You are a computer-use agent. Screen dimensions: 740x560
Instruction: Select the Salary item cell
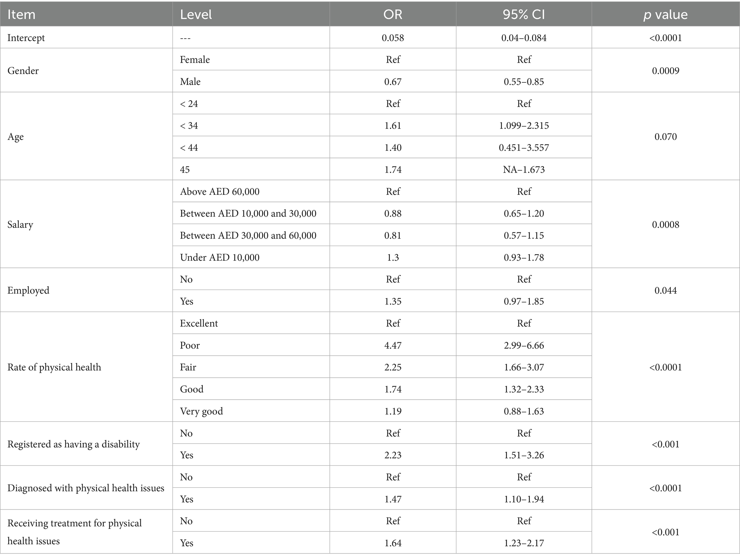(x=20, y=225)
